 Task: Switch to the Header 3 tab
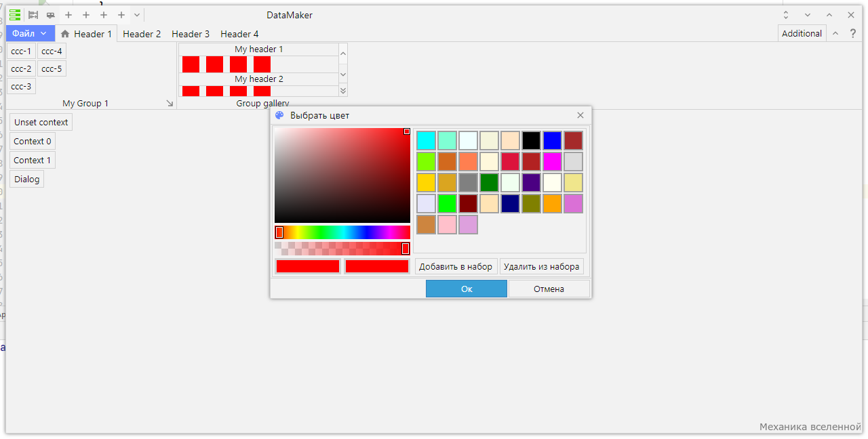coord(191,34)
